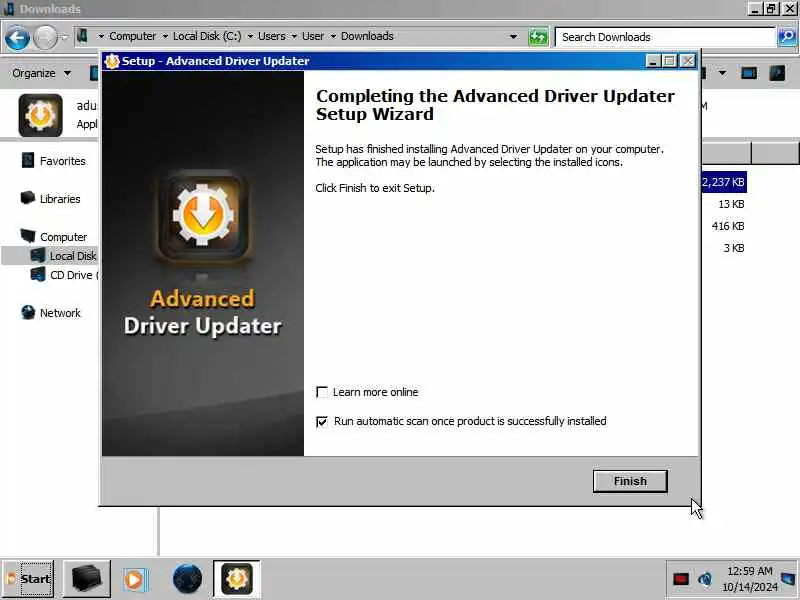Click the search magnifier icon
Viewport: 800px width, 600px height.
coord(787,37)
